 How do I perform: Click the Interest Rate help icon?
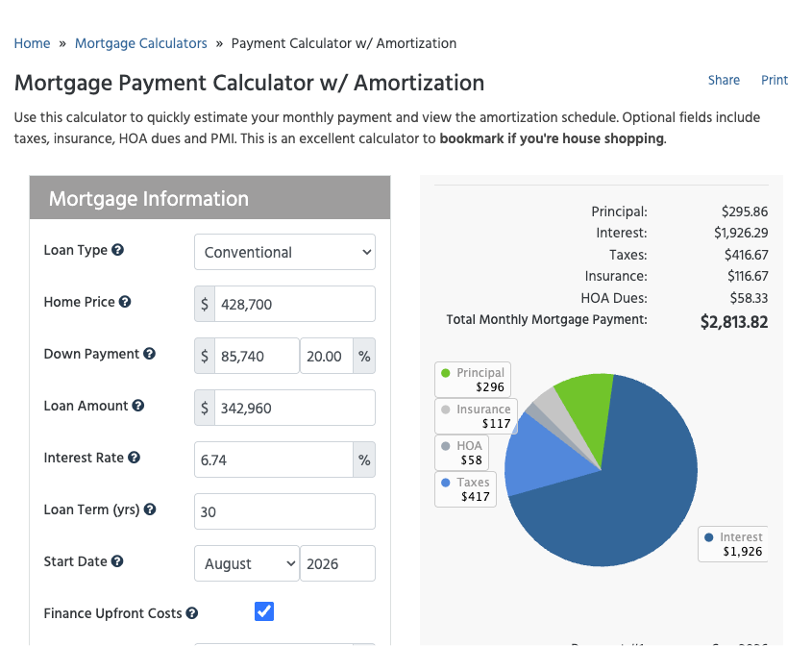(135, 458)
